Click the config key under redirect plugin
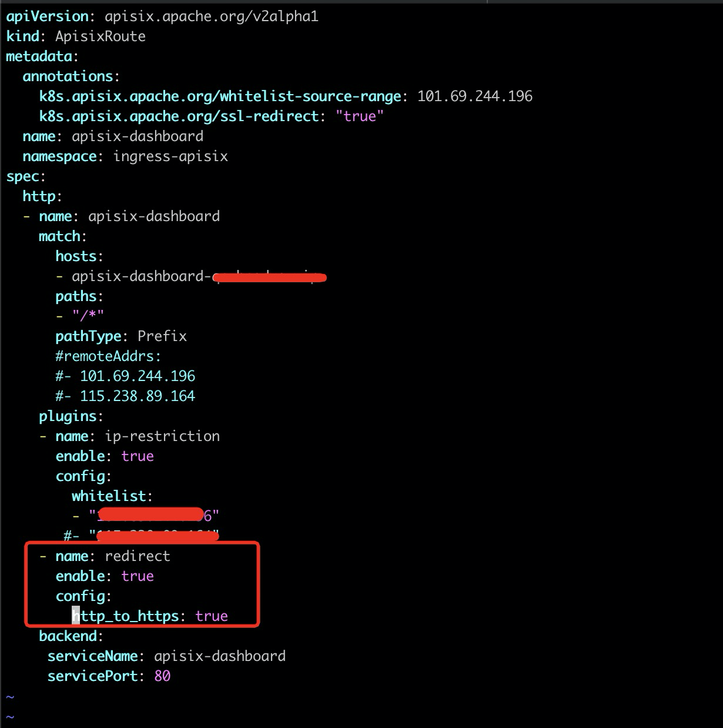Image resolution: width=723 pixels, height=728 pixels. coord(80,596)
